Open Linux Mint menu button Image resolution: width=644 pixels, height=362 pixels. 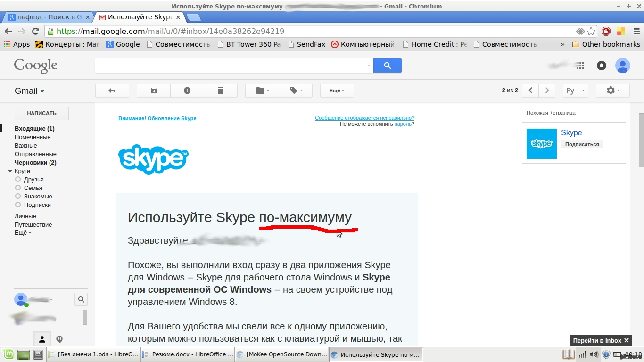(8, 354)
